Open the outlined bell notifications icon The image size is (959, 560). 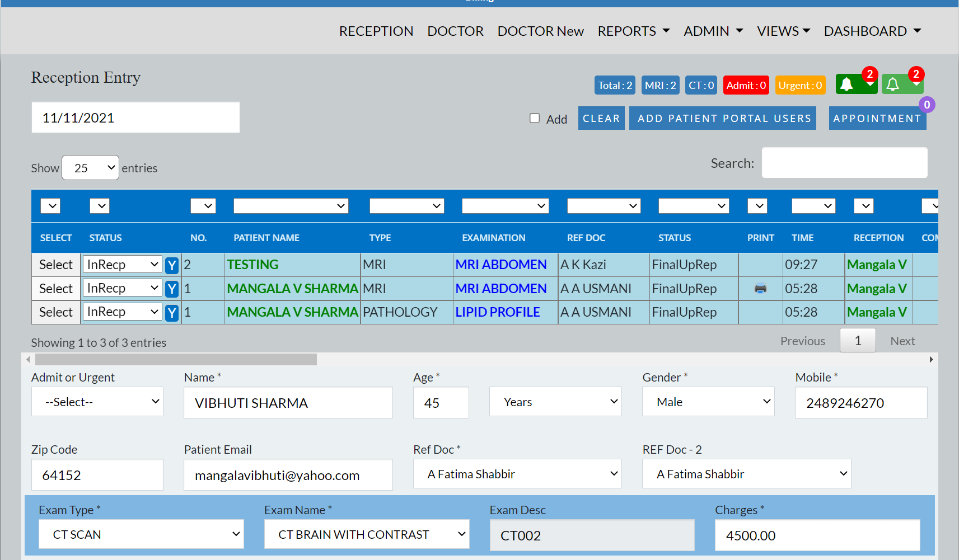902,84
